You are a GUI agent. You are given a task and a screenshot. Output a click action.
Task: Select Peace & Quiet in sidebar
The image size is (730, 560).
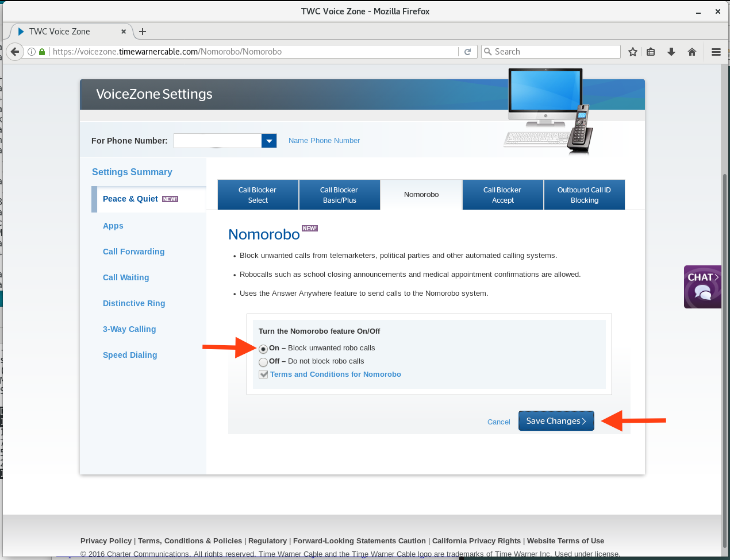click(130, 199)
